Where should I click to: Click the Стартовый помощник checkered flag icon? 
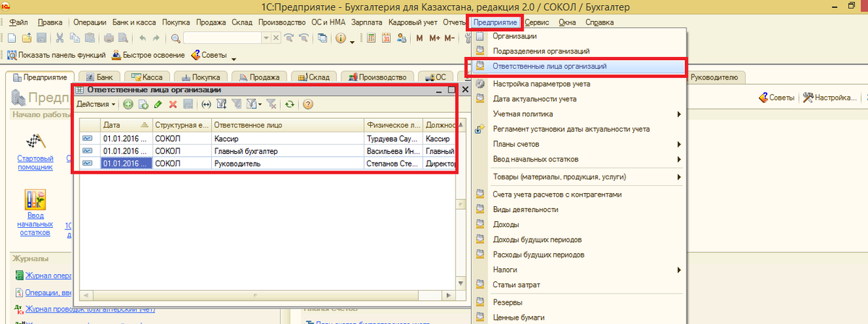(35, 140)
